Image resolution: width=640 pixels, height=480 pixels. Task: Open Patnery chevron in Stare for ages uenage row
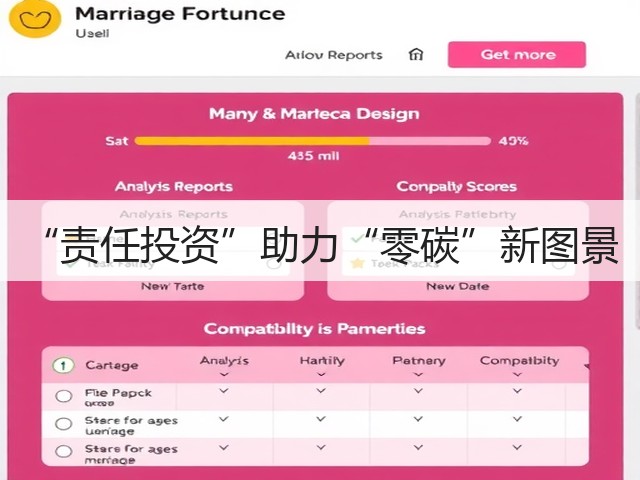click(x=418, y=419)
